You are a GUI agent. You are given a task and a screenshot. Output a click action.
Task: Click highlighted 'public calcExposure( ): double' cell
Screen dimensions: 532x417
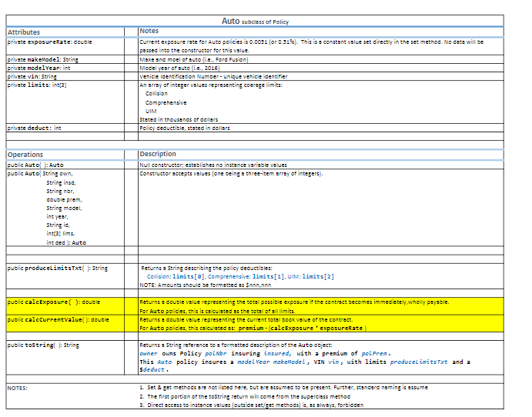pos(65,306)
